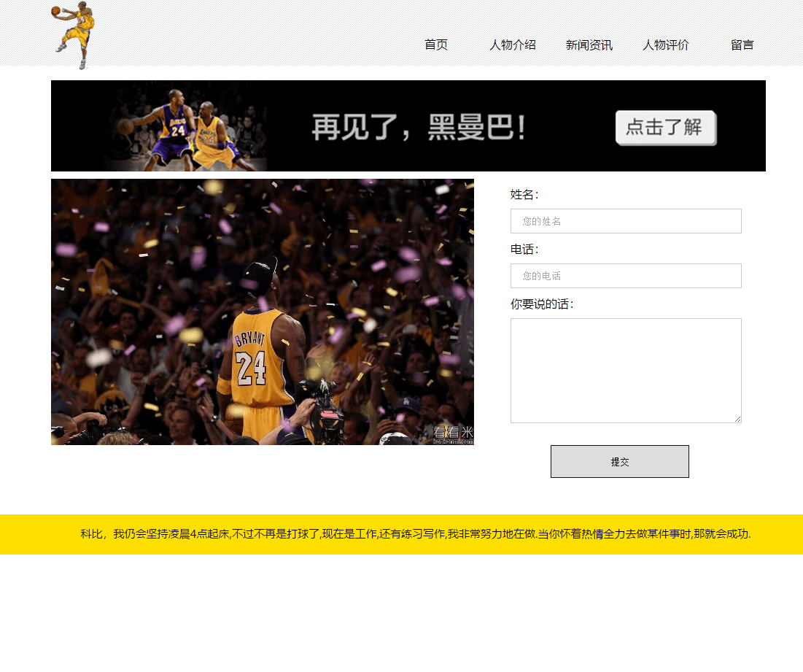Open the Bryant 24 confetti photo
The width and height of the screenshot is (803, 672).
263,312
